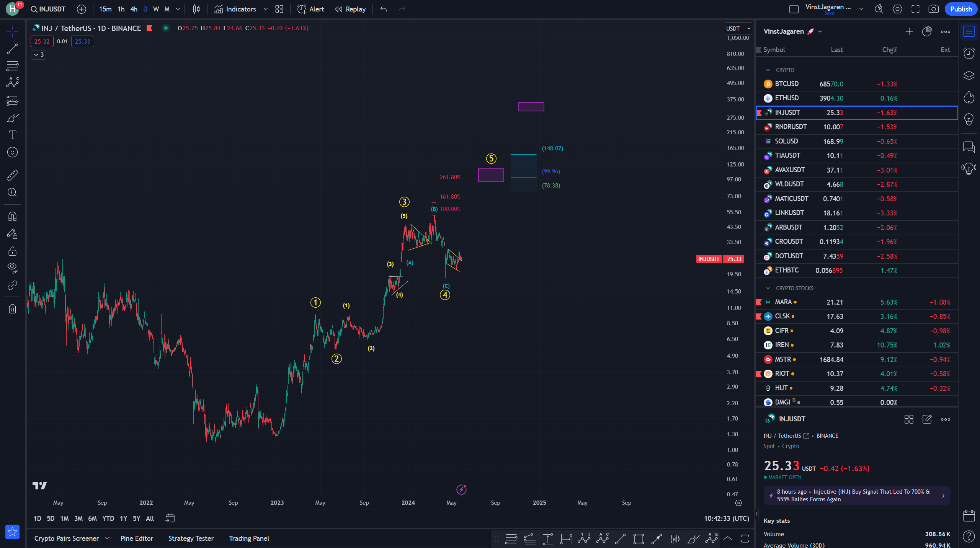Hide all drawings with the eye icon
Image resolution: width=980 pixels, height=548 pixels.
[x=12, y=267]
